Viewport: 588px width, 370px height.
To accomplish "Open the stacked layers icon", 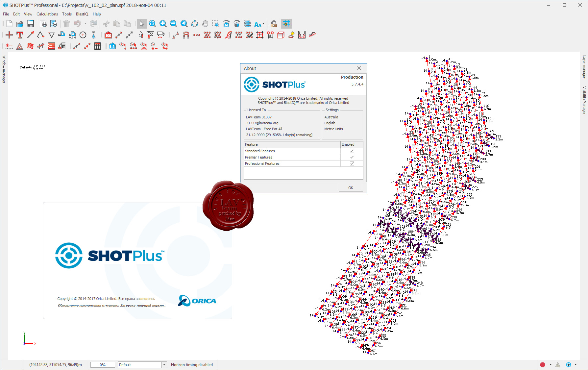I will 247,24.
